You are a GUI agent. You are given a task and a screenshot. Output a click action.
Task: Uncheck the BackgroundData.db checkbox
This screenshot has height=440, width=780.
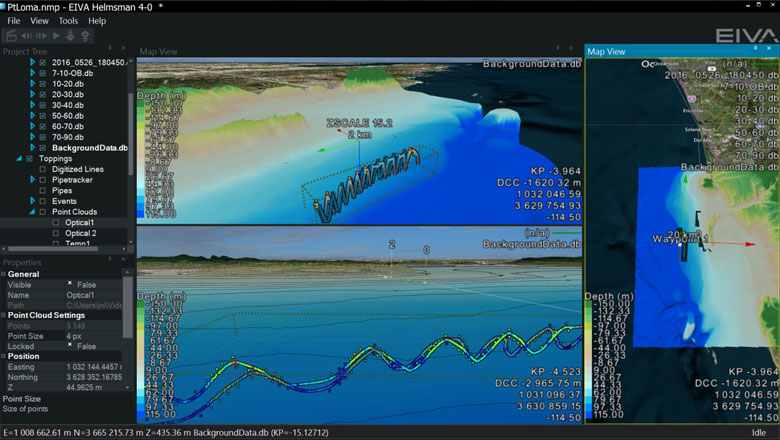43,148
